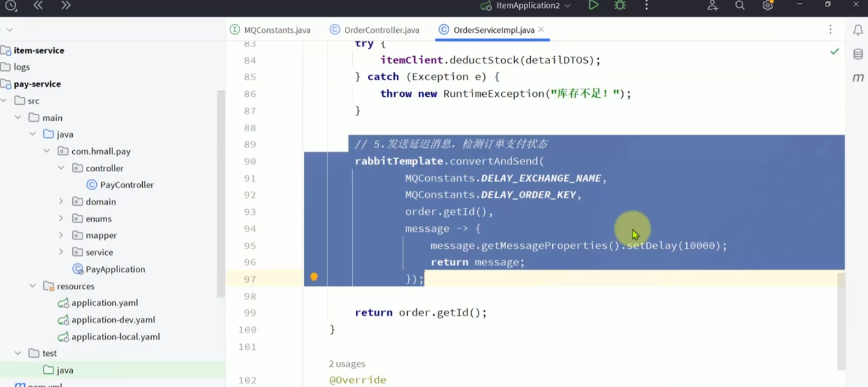
Task: Open application-dev.yaml file
Action: (x=113, y=319)
